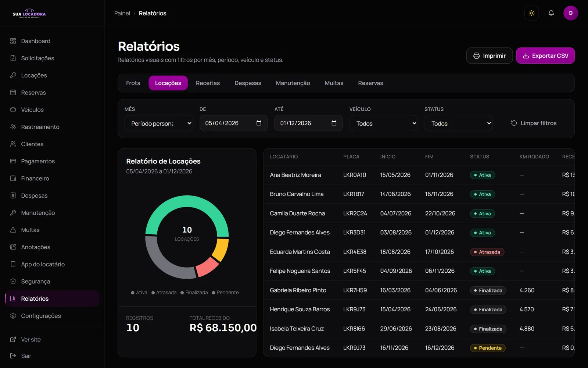588x368 pixels.
Task: Click the Pendente status badge in last row
Action: click(488, 348)
